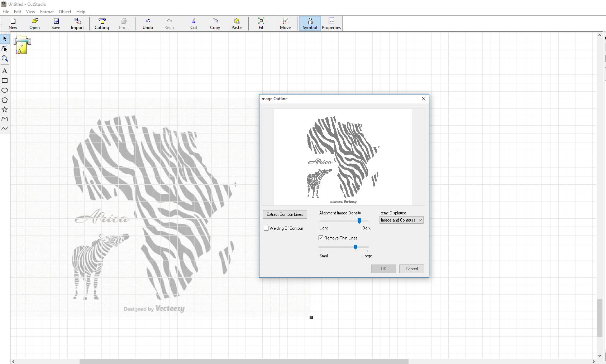606x364 pixels.
Task: Select the polyline drawing tool
Action: click(5, 119)
